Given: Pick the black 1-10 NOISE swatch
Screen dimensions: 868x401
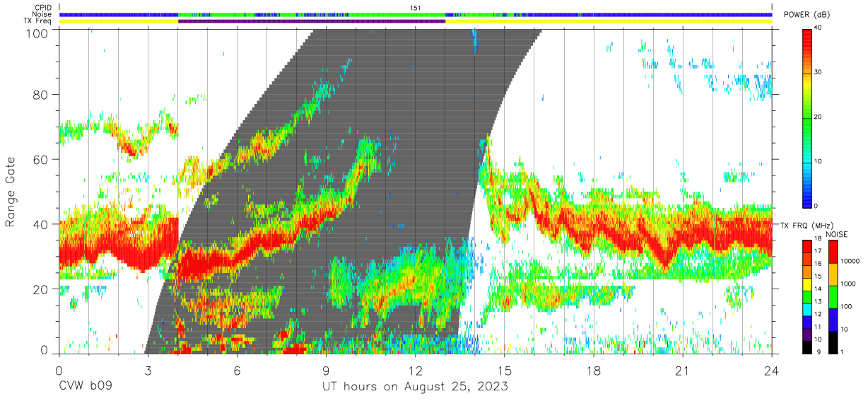Looking at the screenshot, I should (832, 341).
